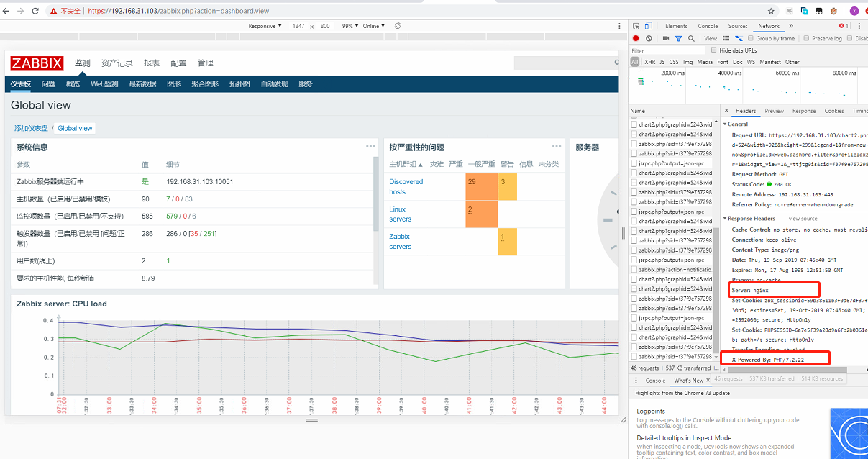Screen dimensions: 868x459
Task: Open the 配置 menu in Zabbix
Action: point(178,63)
